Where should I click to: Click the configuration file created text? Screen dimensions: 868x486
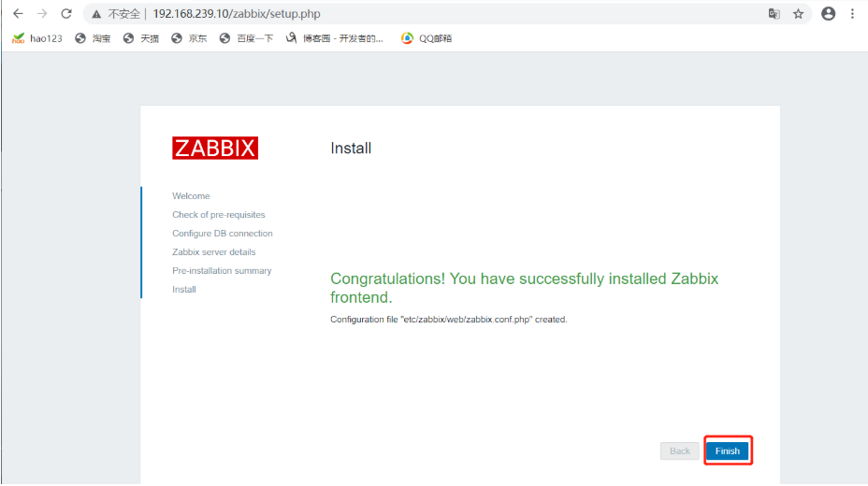tap(449, 320)
